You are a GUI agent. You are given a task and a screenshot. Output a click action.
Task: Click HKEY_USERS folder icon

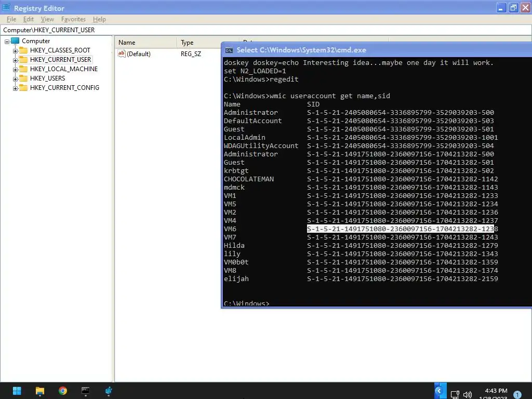click(23, 78)
